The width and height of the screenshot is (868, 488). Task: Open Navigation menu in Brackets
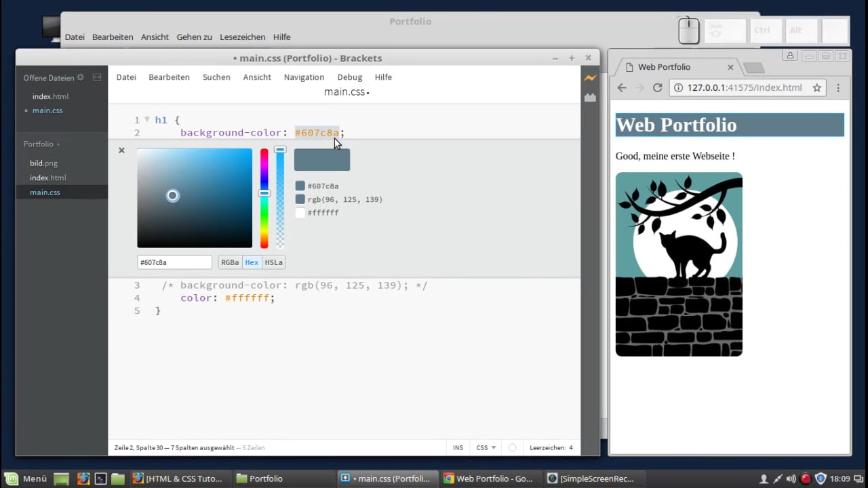304,77
